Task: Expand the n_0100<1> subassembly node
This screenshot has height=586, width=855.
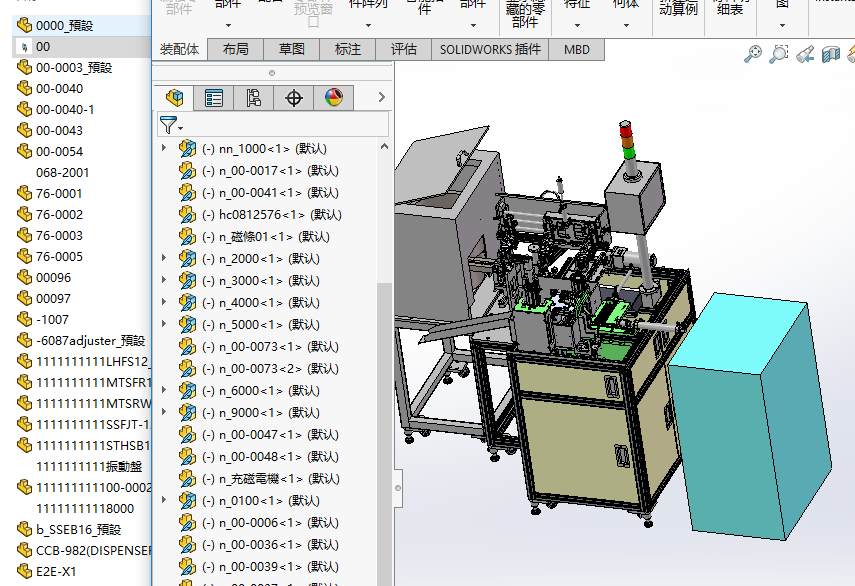Action: pos(165,500)
